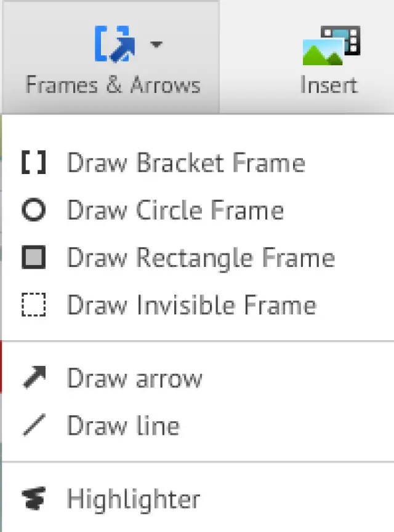Viewport: 394px width, 532px height.
Task: Click the diagonal line icon
Action: click(x=33, y=426)
